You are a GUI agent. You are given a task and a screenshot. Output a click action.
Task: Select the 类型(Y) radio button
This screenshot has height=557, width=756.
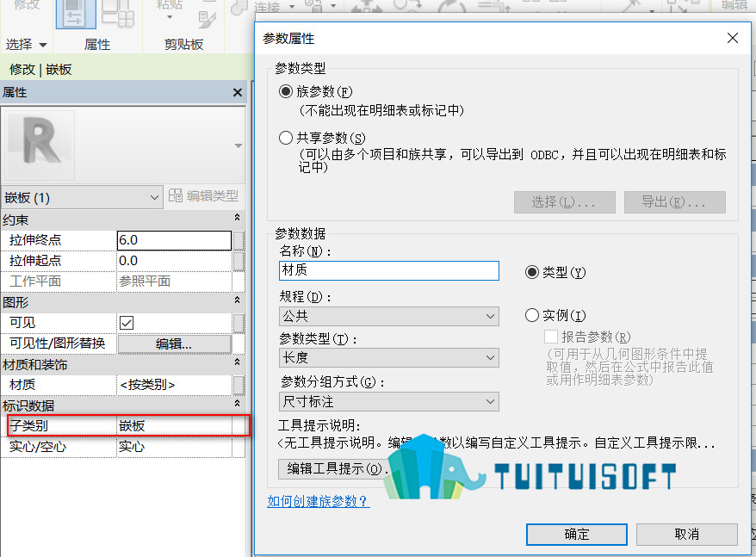point(532,272)
